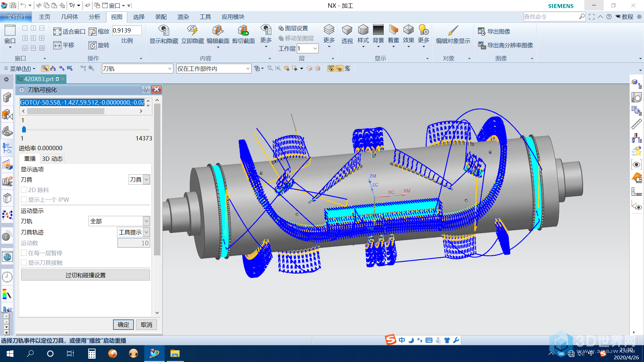Click the Fit to Window icon
This screenshot has width=644, height=362.
[x=57, y=32]
